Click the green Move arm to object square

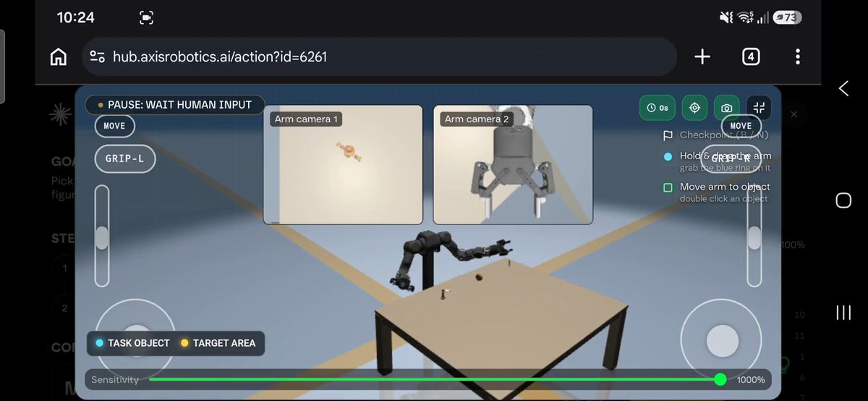tap(668, 187)
